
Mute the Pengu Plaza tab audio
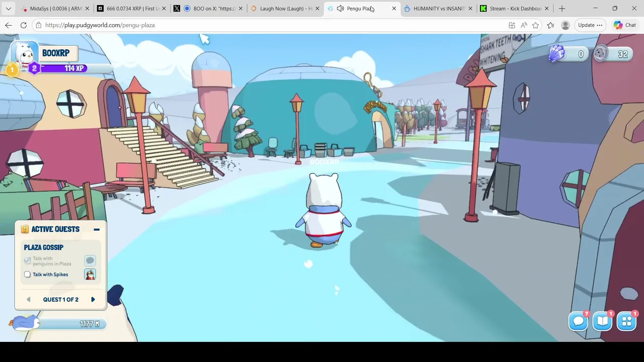coord(340,9)
